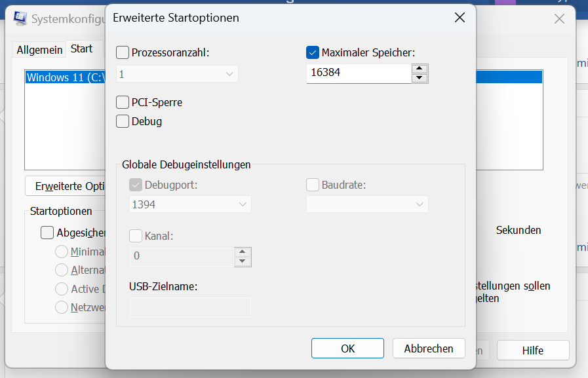Click the Systemkonfiguration app icon in title bar
This screenshot has height=378, width=588.
pos(20,18)
